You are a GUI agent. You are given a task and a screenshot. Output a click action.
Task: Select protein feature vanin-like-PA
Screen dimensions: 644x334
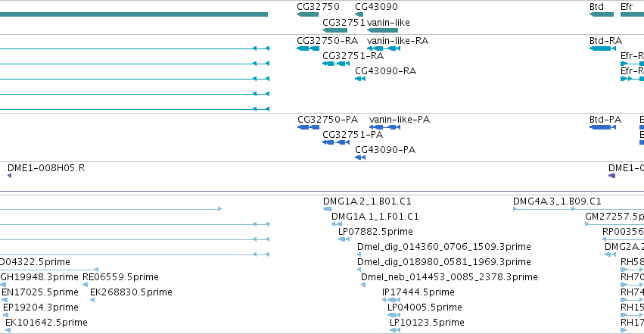(400, 120)
